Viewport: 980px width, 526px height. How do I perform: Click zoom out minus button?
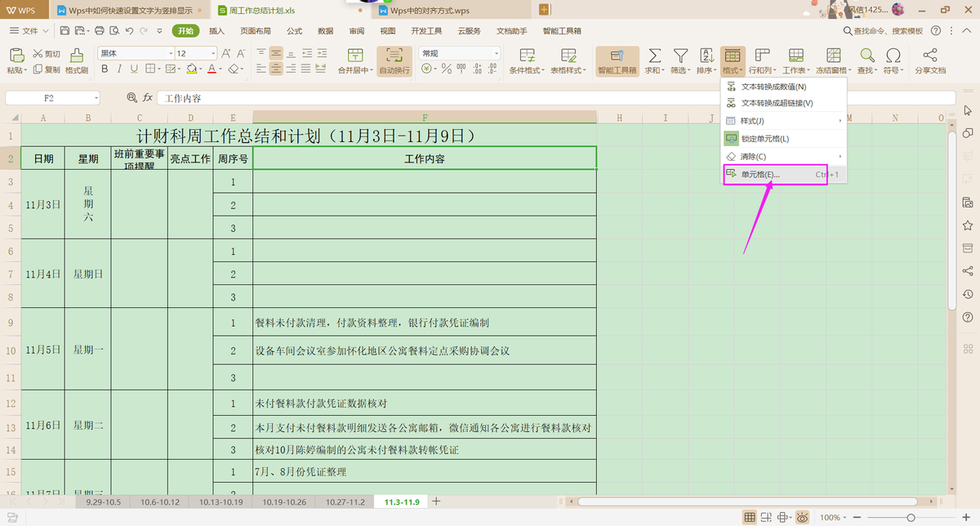click(857, 517)
